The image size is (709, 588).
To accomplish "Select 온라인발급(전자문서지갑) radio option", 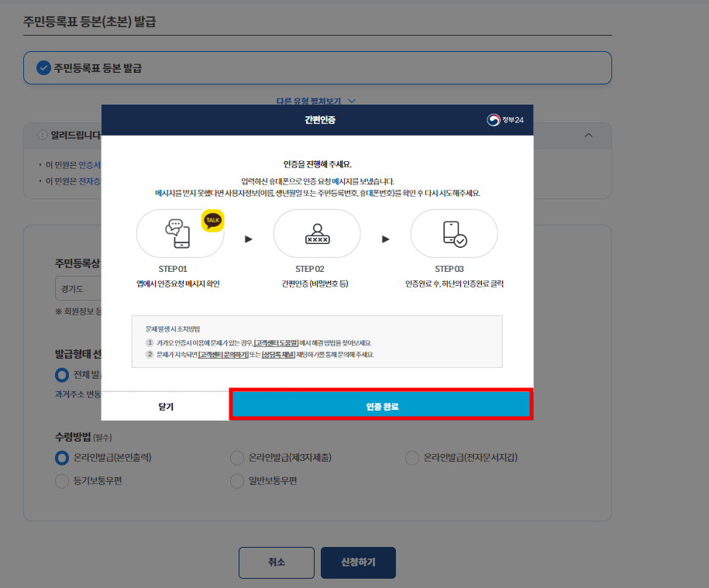I will point(412,458).
